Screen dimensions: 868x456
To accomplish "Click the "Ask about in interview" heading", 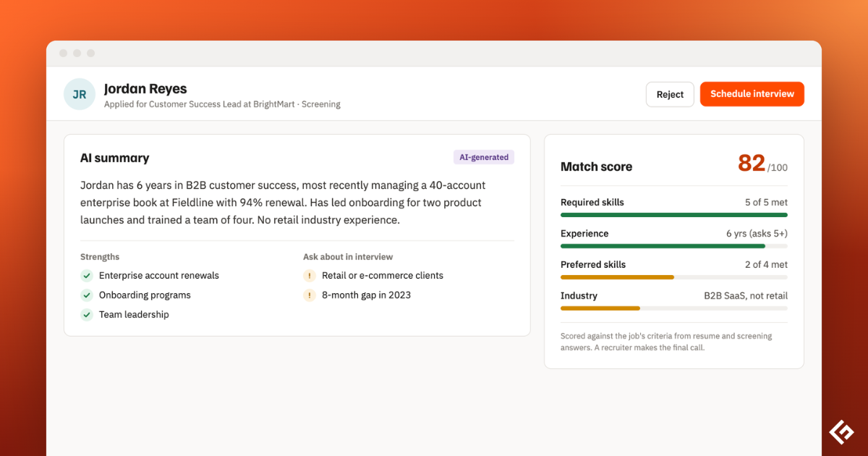I will (348, 257).
